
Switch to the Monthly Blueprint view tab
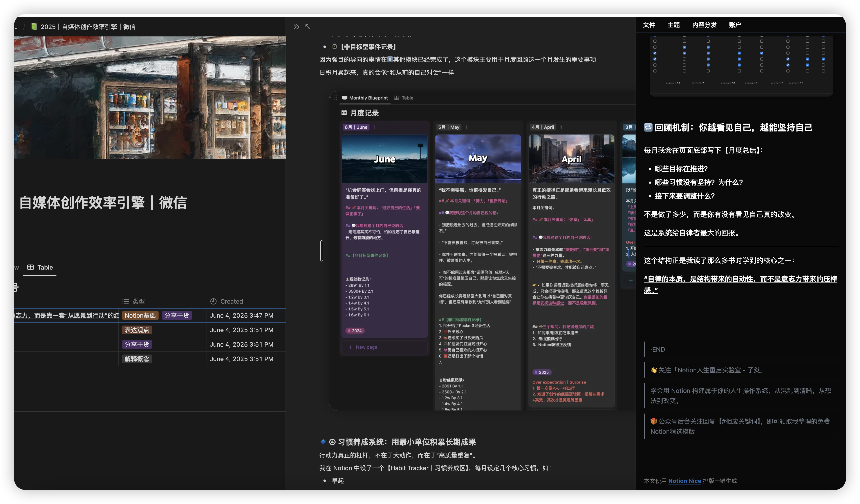point(365,98)
